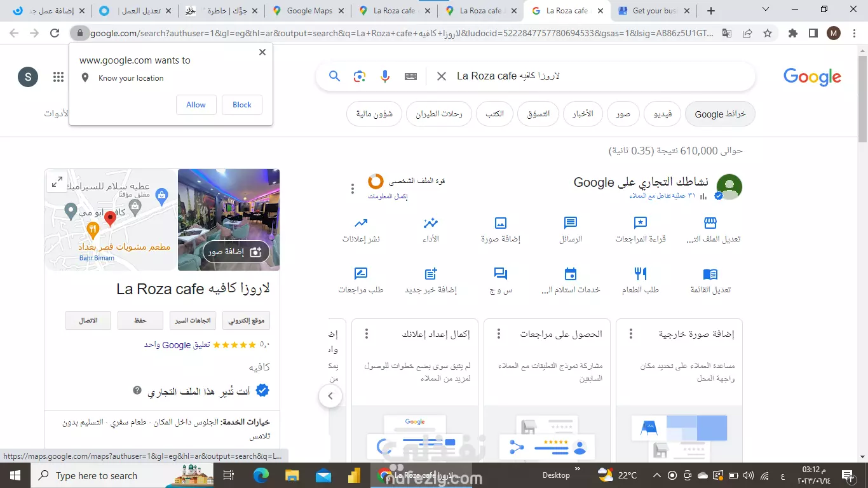
Task: Open three-dot menu beside قوة الملف الشخصي
Action: pyautogui.click(x=353, y=189)
